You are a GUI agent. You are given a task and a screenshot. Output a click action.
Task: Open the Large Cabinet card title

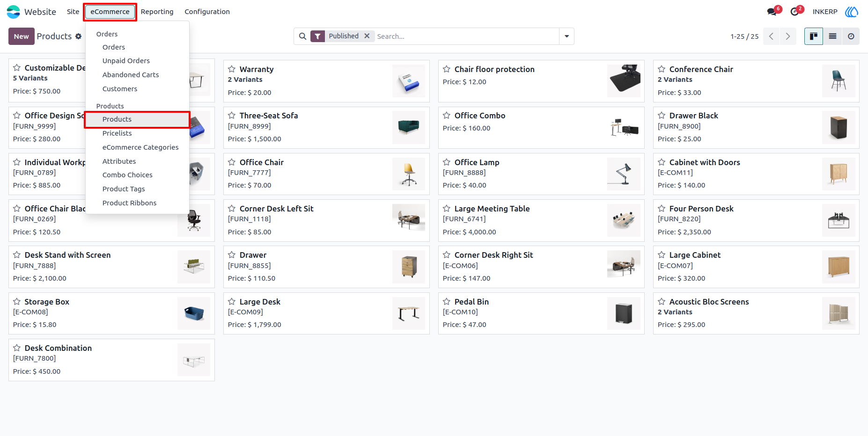695,255
